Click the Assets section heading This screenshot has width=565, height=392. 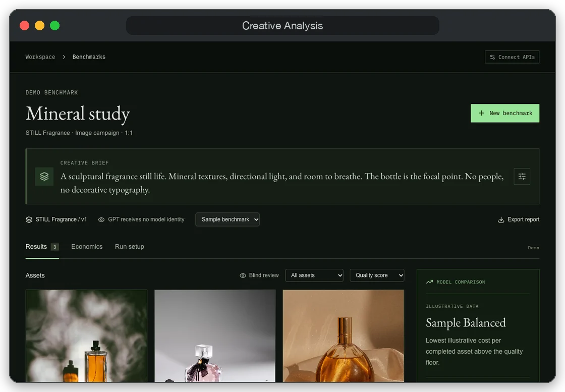(x=35, y=275)
